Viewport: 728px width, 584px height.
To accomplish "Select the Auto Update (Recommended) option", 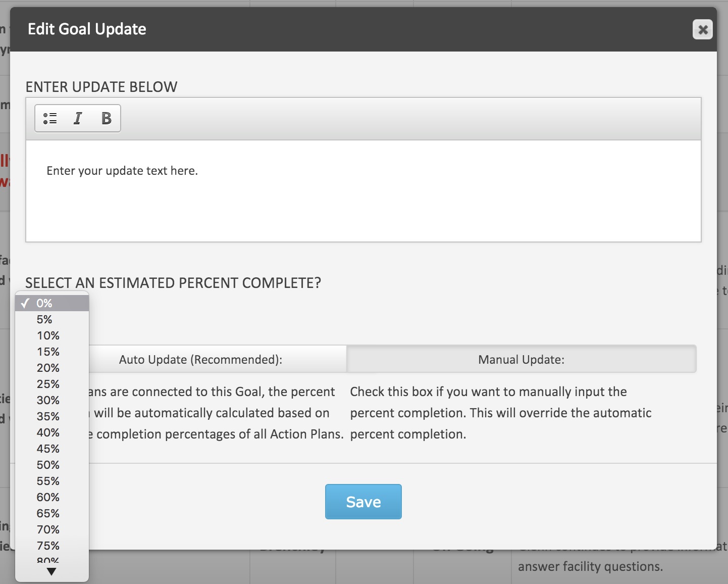I will coord(200,360).
